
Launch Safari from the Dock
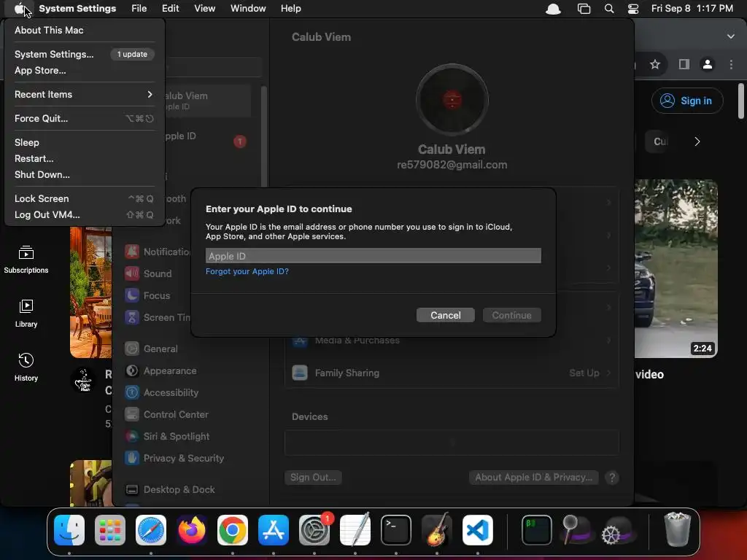point(151,530)
